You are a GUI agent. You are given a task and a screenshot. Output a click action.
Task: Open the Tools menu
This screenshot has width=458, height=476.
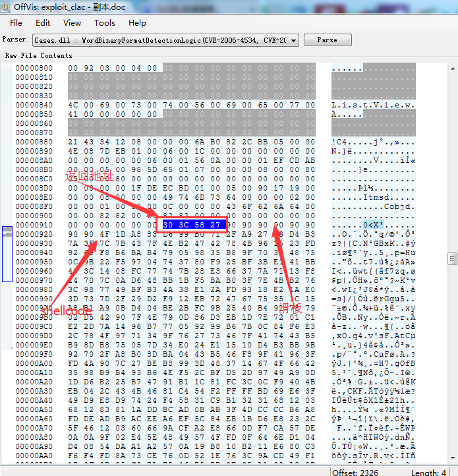pyautogui.click(x=104, y=22)
